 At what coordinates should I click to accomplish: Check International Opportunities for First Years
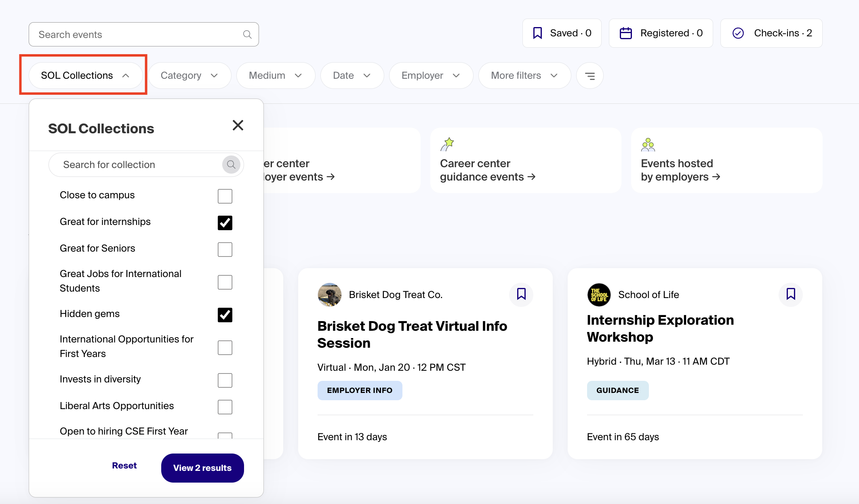225,348
